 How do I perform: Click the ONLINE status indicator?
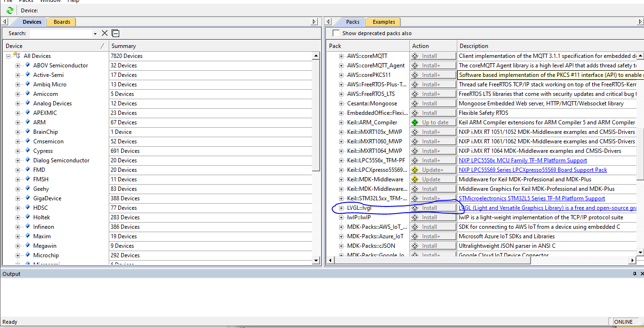coord(624,322)
